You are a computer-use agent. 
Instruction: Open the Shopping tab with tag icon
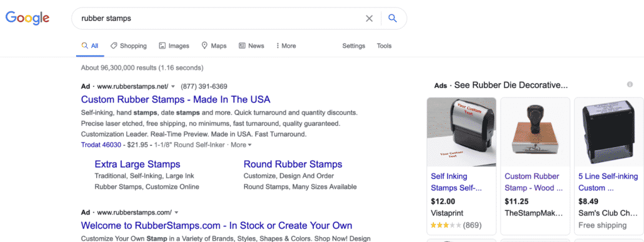point(128,46)
